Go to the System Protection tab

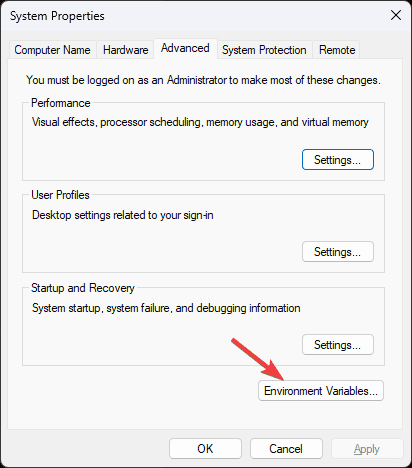pyautogui.click(x=264, y=50)
